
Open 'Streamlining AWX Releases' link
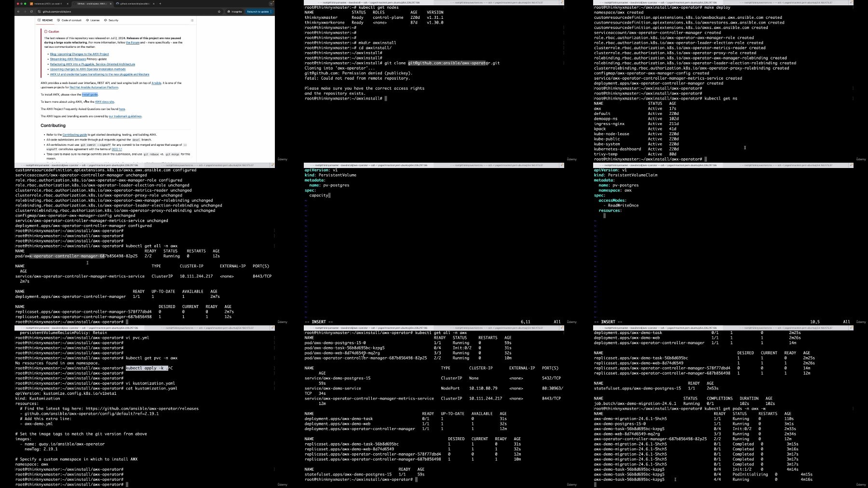(x=68, y=59)
